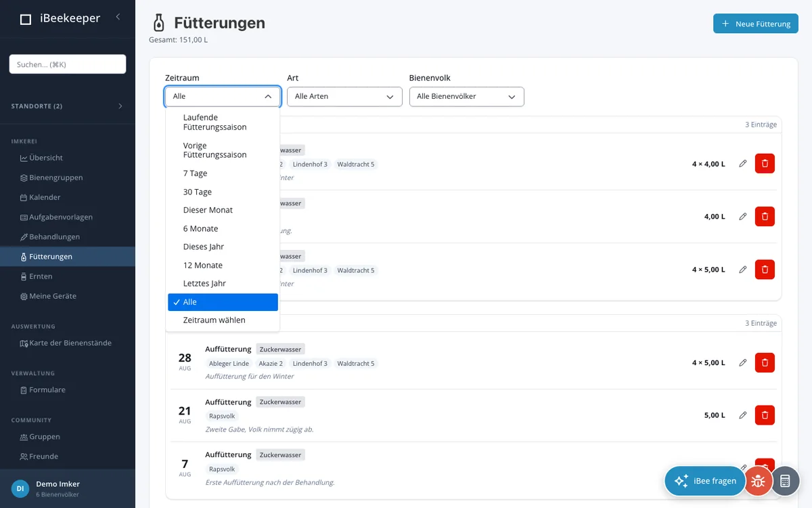This screenshot has width=812, height=508.
Task: Edit the 21 Aug Rapsvolk entry
Action: (742, 415)
